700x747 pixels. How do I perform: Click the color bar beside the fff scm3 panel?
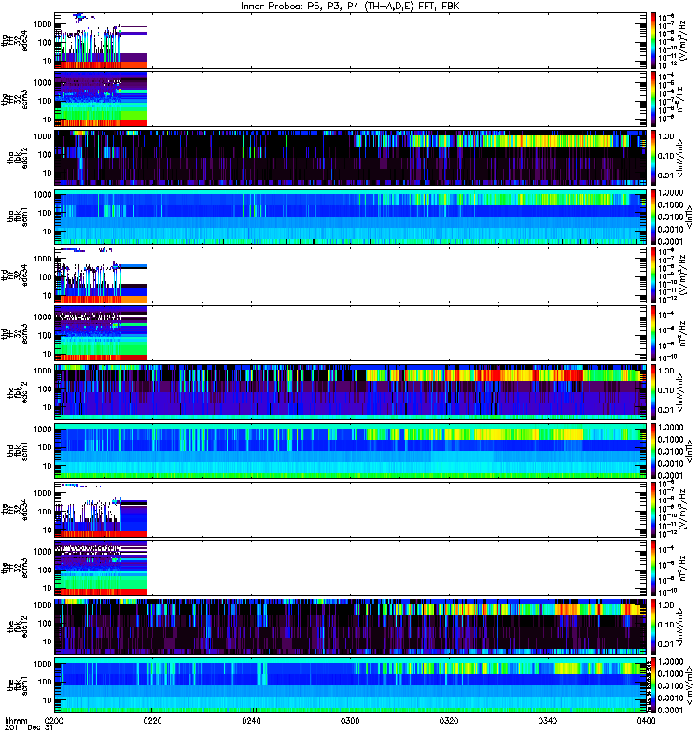pyautogui.click(x=653, y=568)
